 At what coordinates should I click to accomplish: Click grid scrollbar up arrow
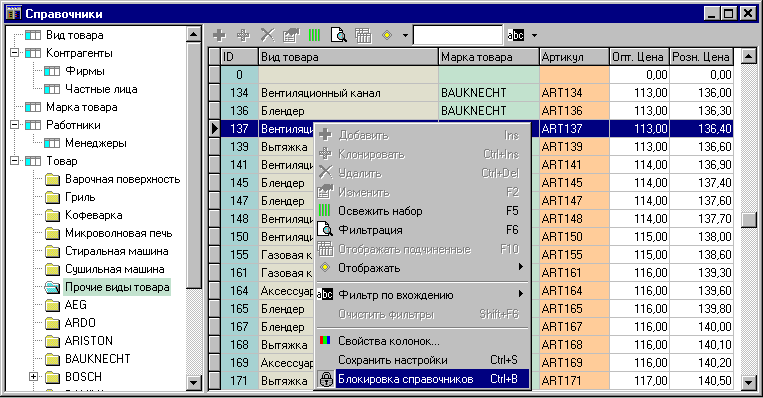(x=748, y=56)
